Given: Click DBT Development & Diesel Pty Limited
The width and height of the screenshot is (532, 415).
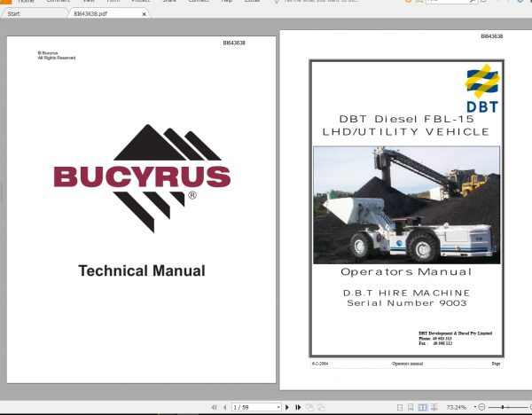Looking at the screenshot, I should point(456,333).
